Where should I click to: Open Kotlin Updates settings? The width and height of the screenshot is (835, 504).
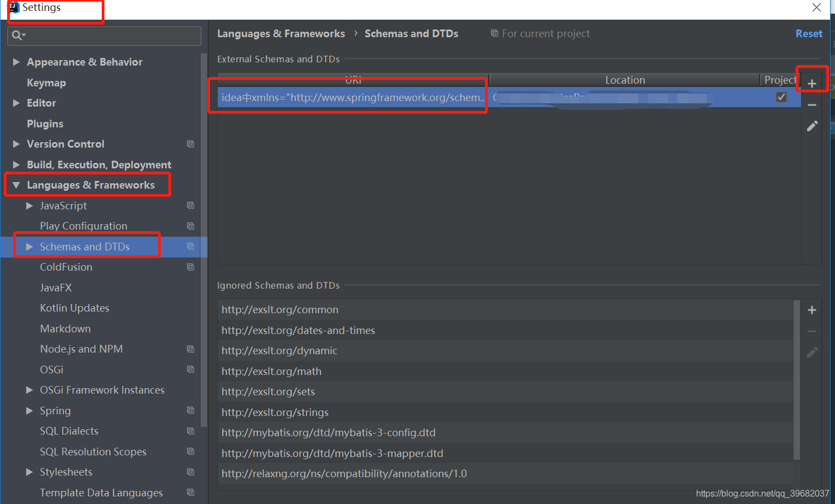(x=74, y=308)
